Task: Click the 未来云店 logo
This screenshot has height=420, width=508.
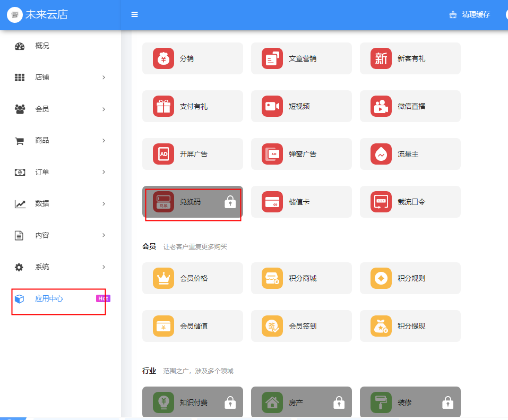Action: coord(38,15)
